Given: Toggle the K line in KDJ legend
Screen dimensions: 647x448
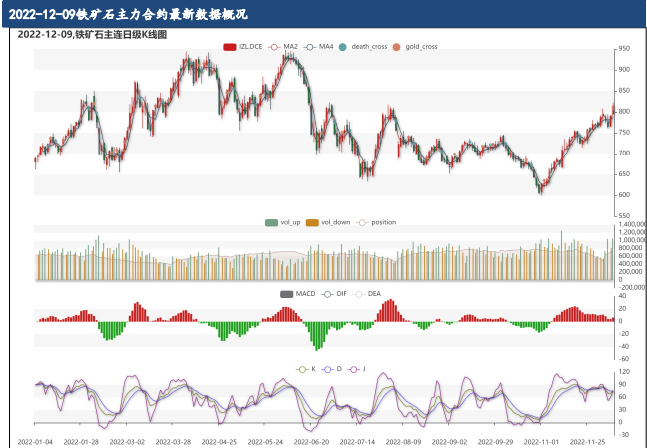Looking at the screenshot, I should [304, 368].
